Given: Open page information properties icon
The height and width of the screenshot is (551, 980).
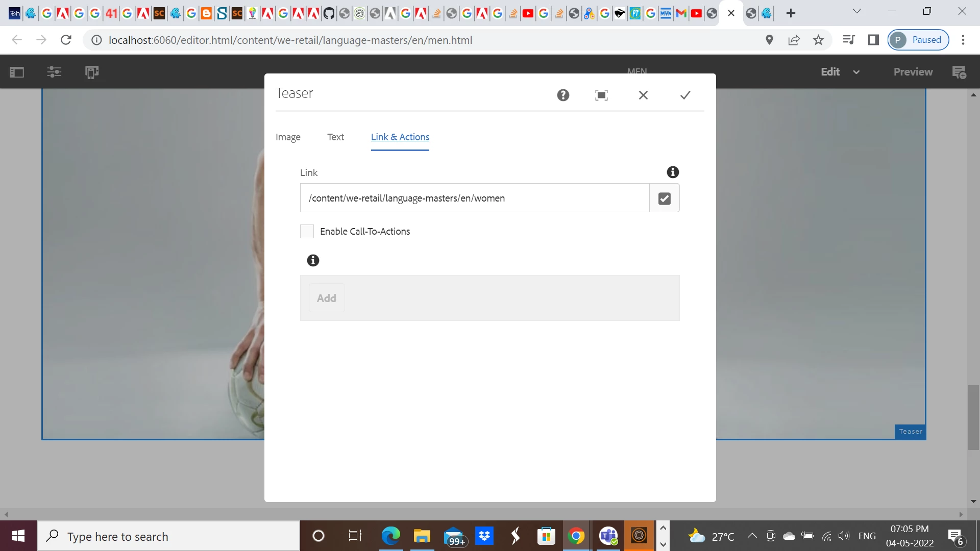Looking at the screenshot, I should pos(54,72).
